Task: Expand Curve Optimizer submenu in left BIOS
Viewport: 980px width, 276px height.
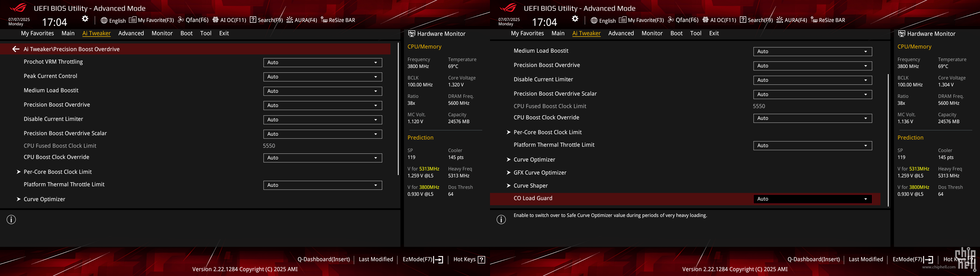Action: pos(44,199)
